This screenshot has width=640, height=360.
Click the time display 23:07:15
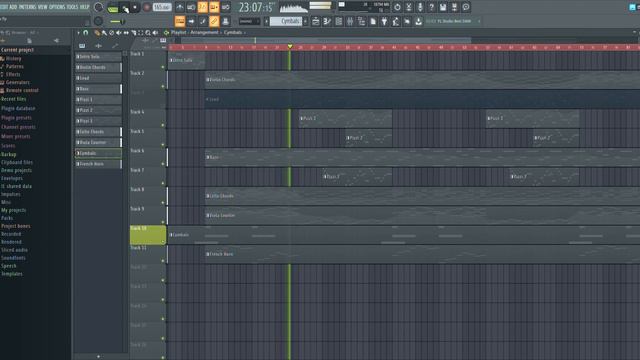256,7
